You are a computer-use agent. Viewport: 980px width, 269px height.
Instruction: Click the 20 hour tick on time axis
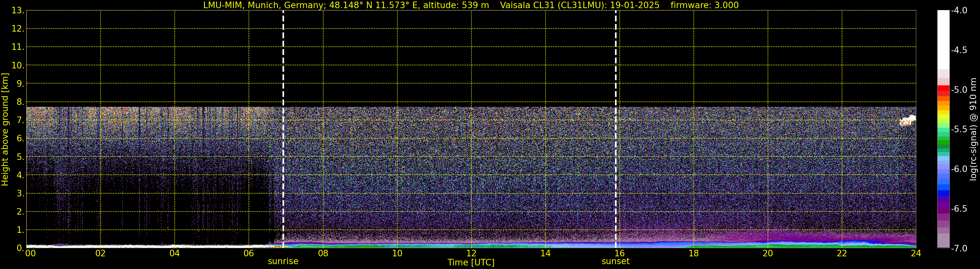pyautogui.click(x=767, y=253)
